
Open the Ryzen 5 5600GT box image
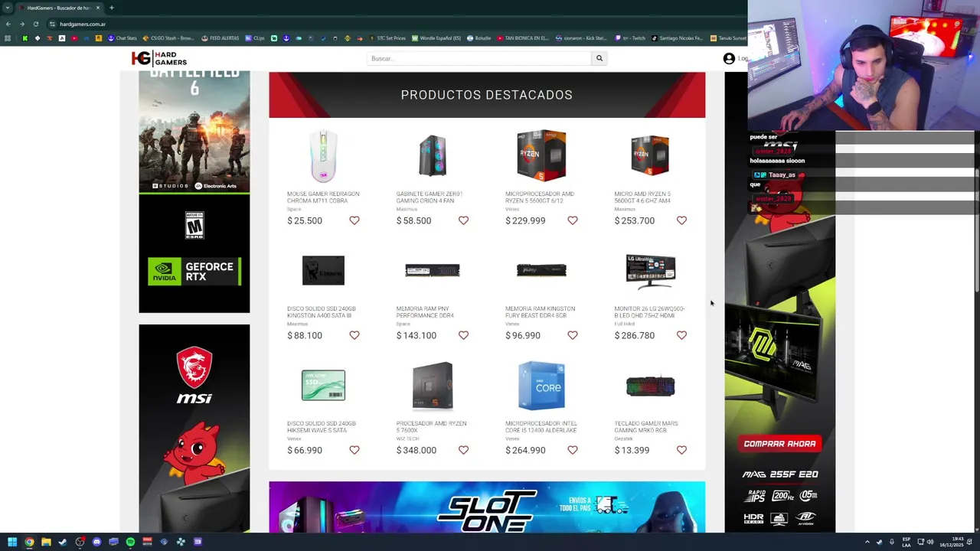tap(541, 155)
